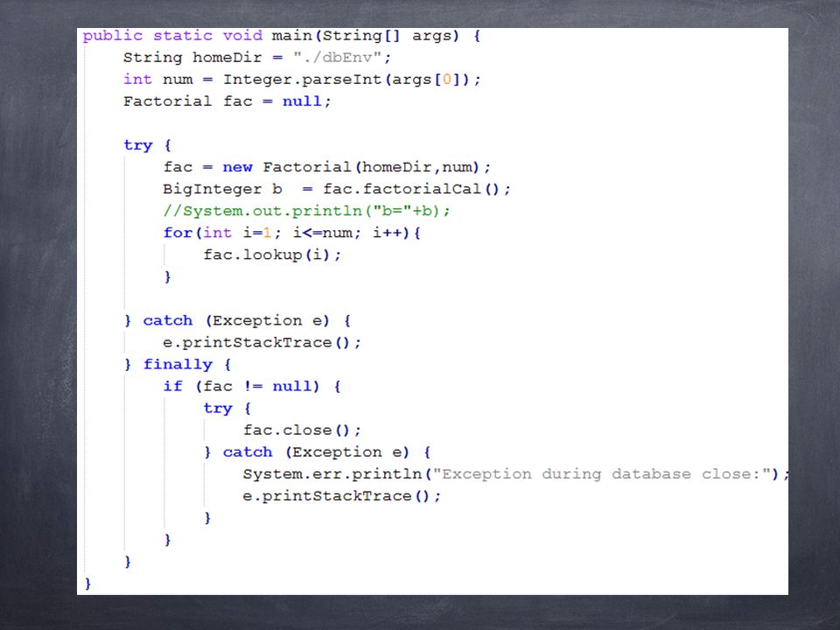
Task: Click the 'public static void main' line
Action: pos(282,37)
